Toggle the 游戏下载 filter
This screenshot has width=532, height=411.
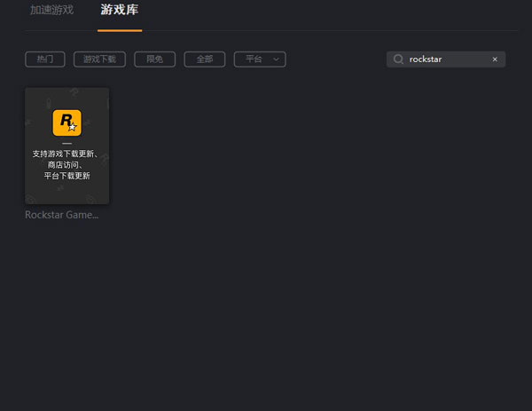click(x=99, y=59)
